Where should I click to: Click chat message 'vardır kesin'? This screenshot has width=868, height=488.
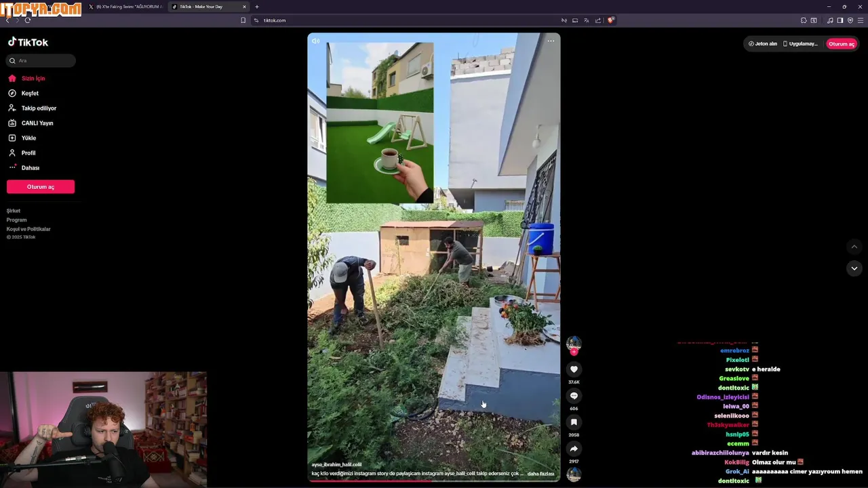[770, 453]
